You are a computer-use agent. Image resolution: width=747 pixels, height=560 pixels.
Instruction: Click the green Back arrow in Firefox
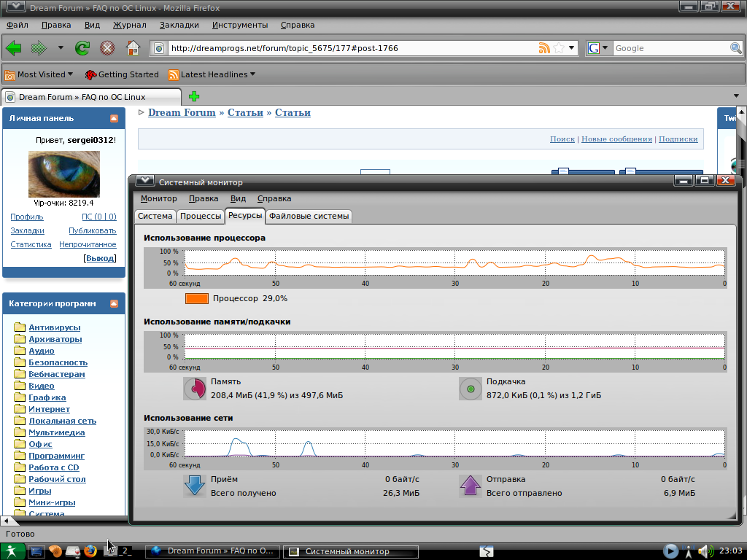pyautogui.click(x=14, y=48)
